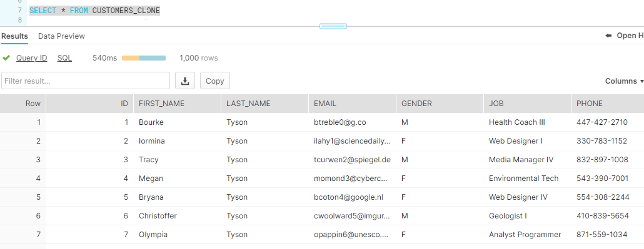This screenshot has height=249, width=644.
Task: Click the SELECT keyword in the editor
Action: point(43,11)
